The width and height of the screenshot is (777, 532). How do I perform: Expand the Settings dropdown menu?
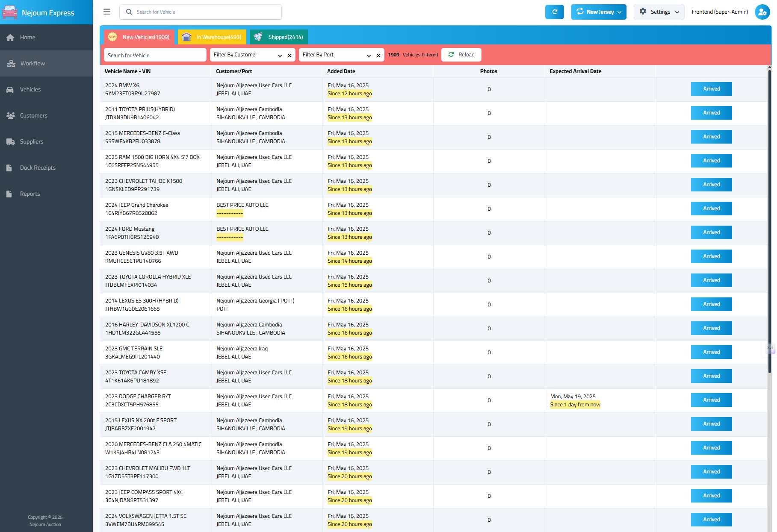(x=677, y=12)
